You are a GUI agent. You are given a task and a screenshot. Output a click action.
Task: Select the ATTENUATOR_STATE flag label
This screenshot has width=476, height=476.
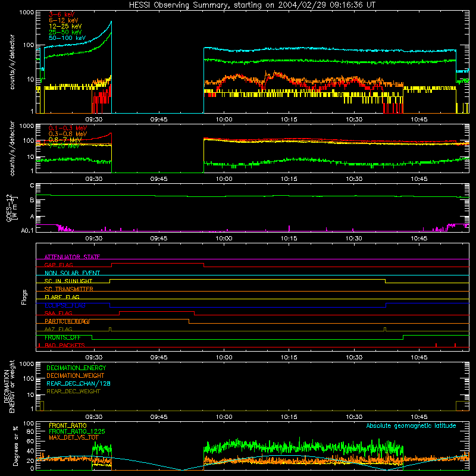pos(72,257)
